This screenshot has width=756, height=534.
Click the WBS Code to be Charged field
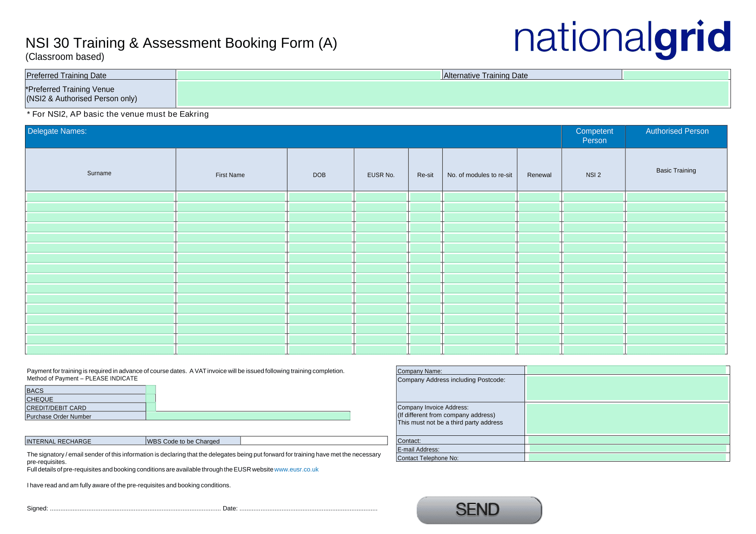click(314, 441)
